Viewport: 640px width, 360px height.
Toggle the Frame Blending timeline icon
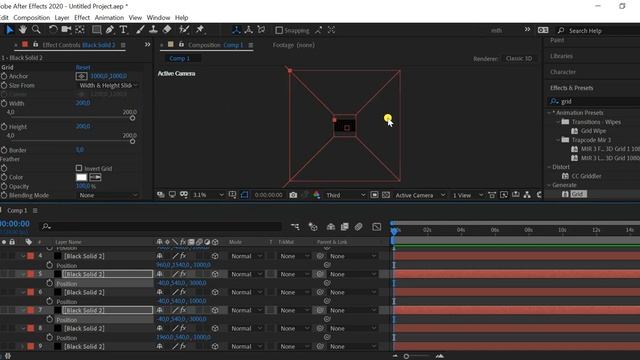coord(344,227)
